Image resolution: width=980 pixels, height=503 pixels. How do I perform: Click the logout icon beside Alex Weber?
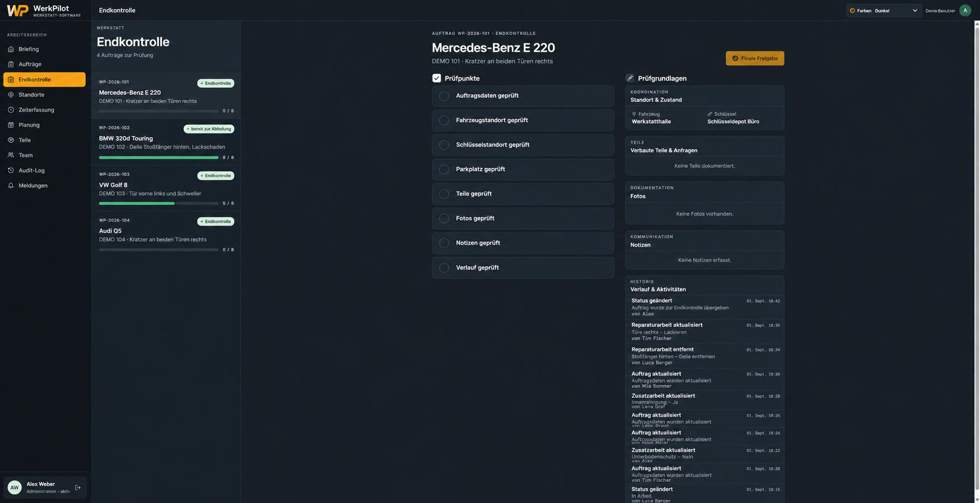[x=78, y=487]
